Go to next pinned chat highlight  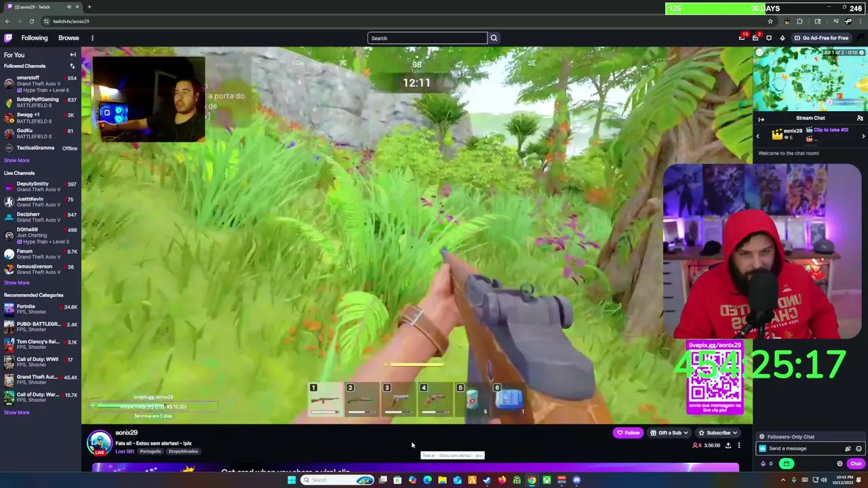pyautogui.click(x=863, y=136)
